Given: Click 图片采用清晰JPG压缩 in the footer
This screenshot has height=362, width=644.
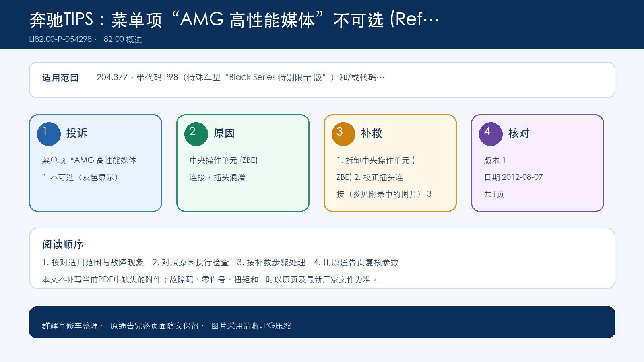Looking at the screenshot, I should pos(251,326).
